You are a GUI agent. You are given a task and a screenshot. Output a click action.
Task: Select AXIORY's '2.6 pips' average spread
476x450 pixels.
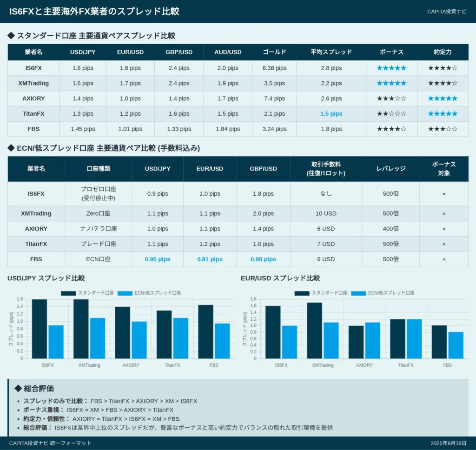[331, 99]
